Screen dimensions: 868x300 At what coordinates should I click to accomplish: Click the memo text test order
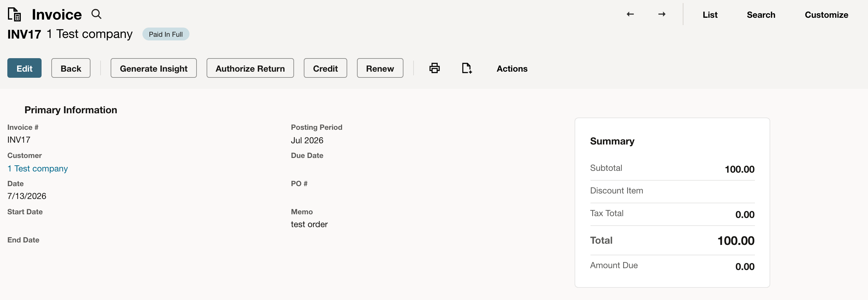(309, 224)
